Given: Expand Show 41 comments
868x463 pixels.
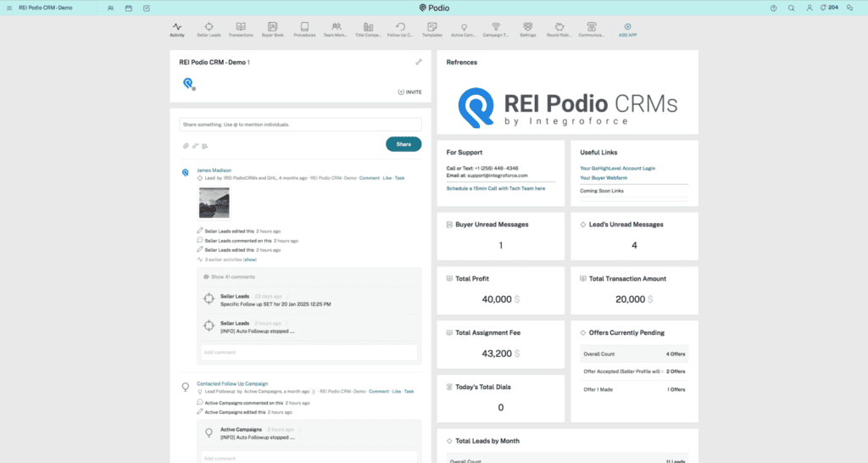Looking at the screenshot, I should click(x=233, y=277).
